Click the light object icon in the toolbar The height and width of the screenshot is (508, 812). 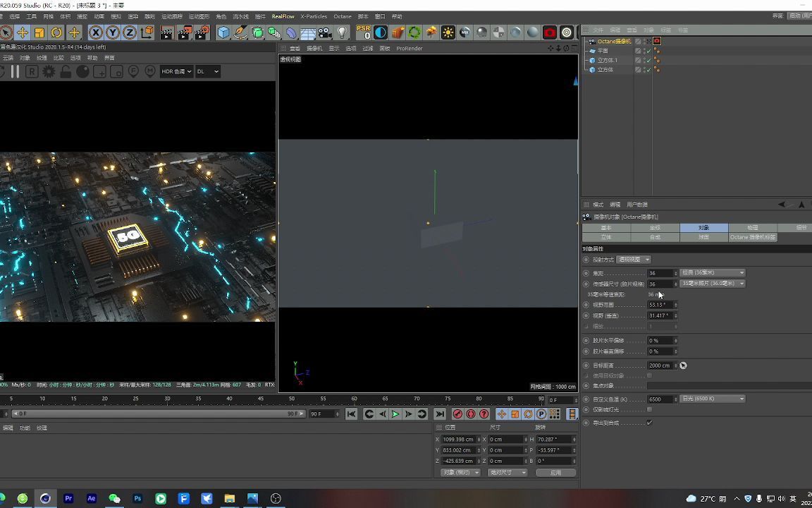pos(342,32)
